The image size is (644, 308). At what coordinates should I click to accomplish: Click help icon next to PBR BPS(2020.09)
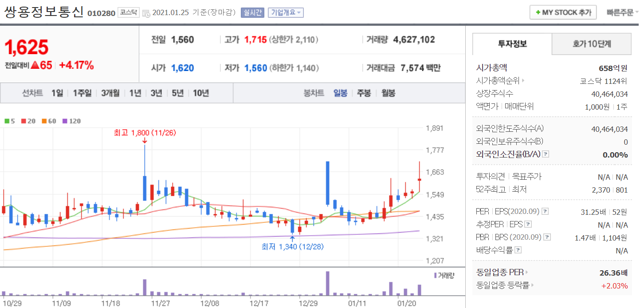547,237
